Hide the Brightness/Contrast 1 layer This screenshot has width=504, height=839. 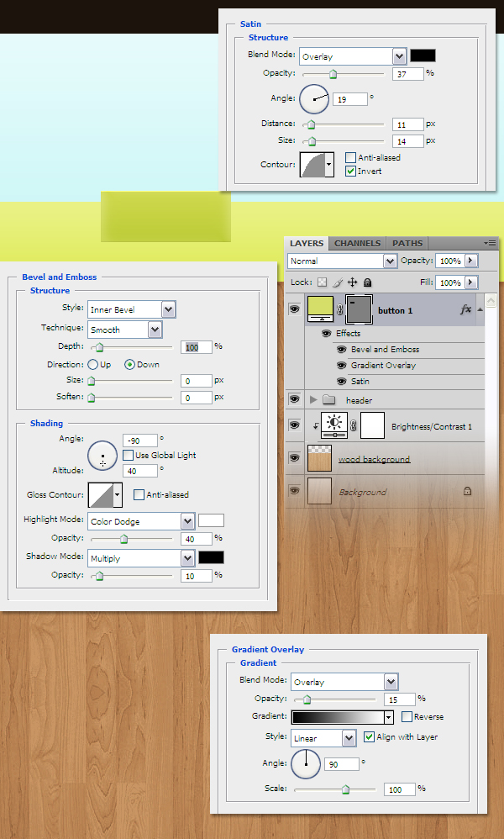click(x=294, y=425)
